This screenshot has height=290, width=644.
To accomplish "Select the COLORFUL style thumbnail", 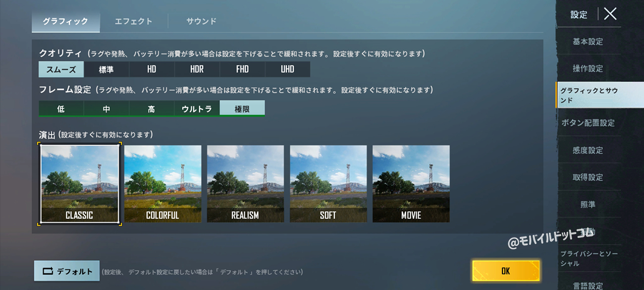I will [x=162, y=183].
